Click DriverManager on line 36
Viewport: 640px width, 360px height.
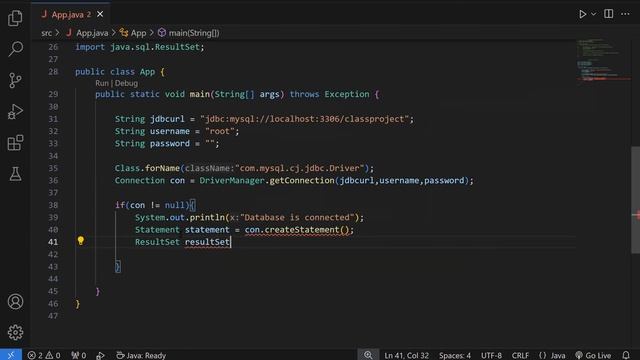[x=232, y=180]
